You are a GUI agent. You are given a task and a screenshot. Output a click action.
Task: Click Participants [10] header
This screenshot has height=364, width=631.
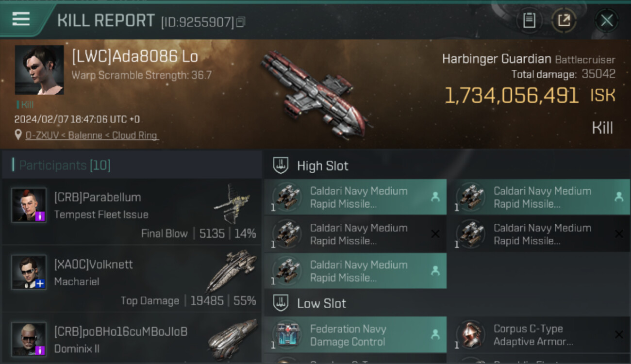click(x=65, y=165)
